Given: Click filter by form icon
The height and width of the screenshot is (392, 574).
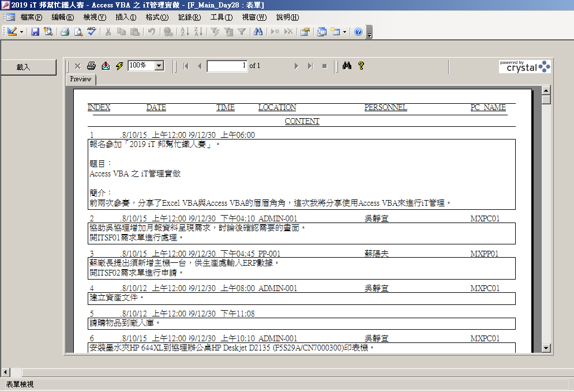Looking at the screenshot, I should click(x=228, y=32).
